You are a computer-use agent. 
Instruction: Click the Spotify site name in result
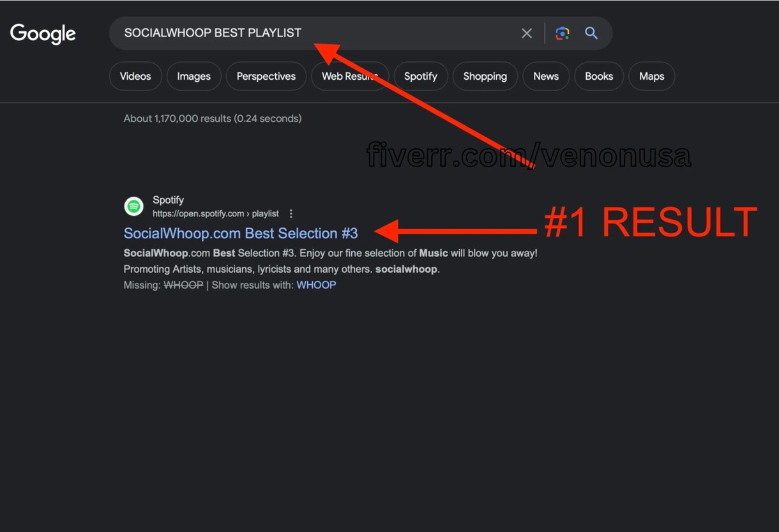pyautogui.click(x=168, y=200)
